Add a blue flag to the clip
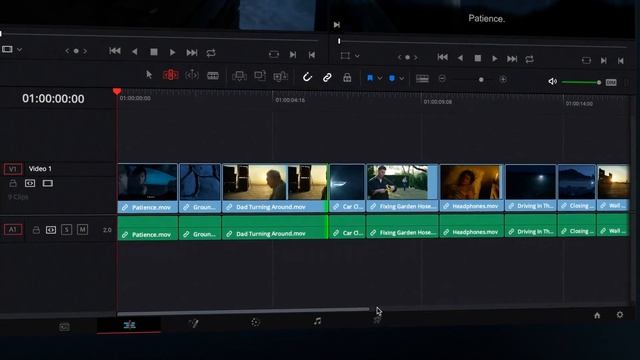 pos(370,78)
